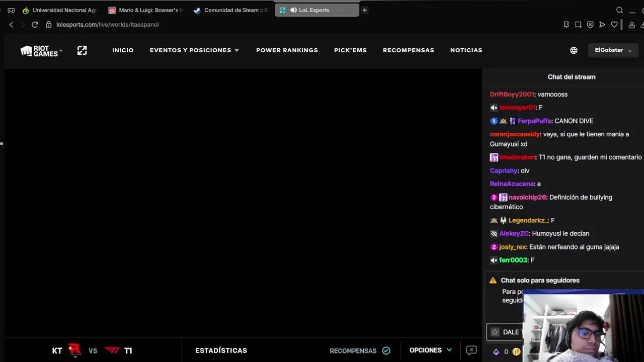Go back with the browser back arrow
The width and height of the screenshot is (644, 362).
[x=11, y=25]
